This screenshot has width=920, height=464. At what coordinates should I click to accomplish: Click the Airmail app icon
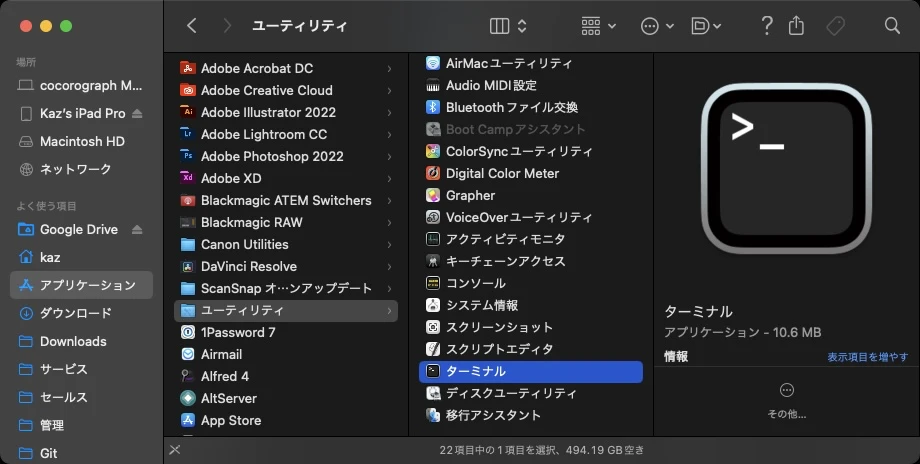pyautogui.click(x=188, y=354)
